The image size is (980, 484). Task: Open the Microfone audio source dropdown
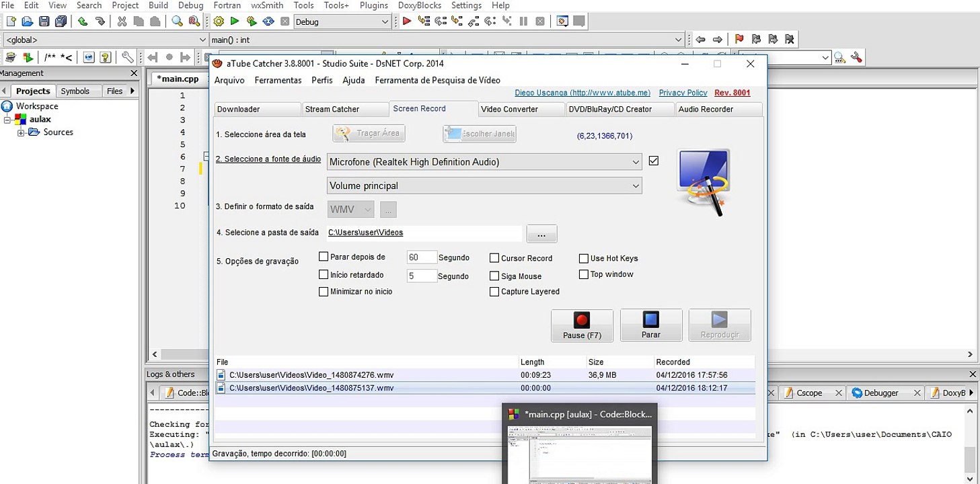(484, 162)
